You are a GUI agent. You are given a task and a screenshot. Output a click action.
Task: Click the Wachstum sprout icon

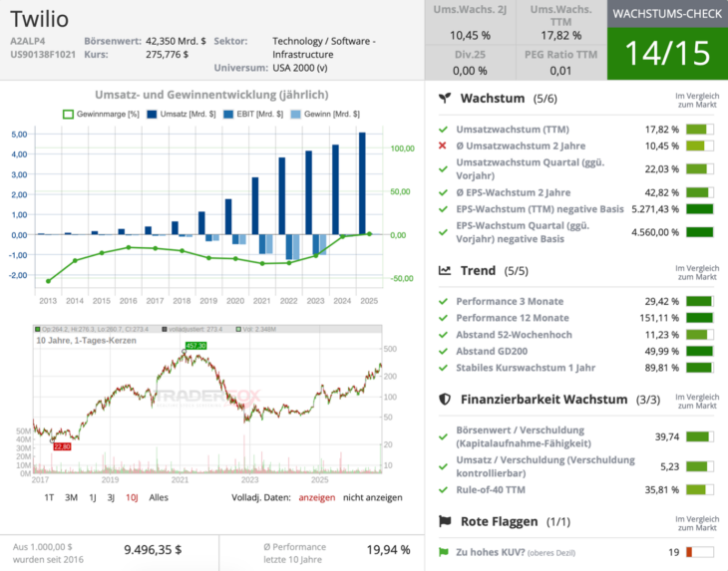(x=445, y=98)
